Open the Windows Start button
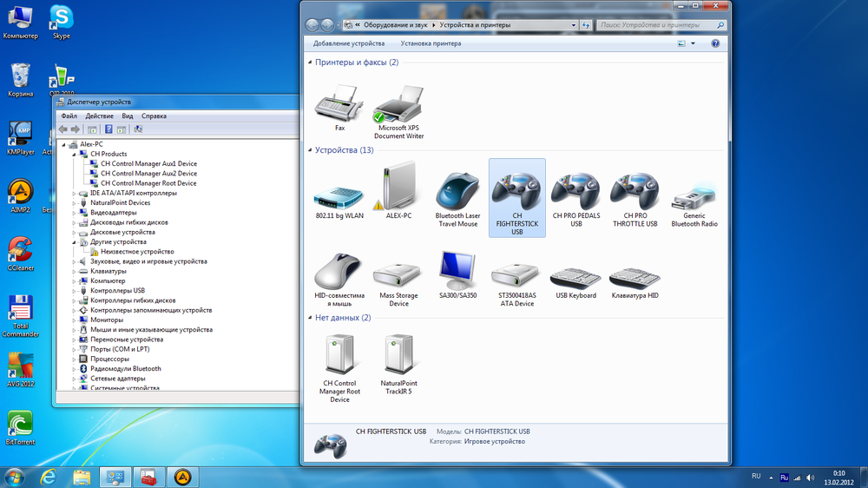868x488 pixels. pyautogui.click(x=15, y=477)
